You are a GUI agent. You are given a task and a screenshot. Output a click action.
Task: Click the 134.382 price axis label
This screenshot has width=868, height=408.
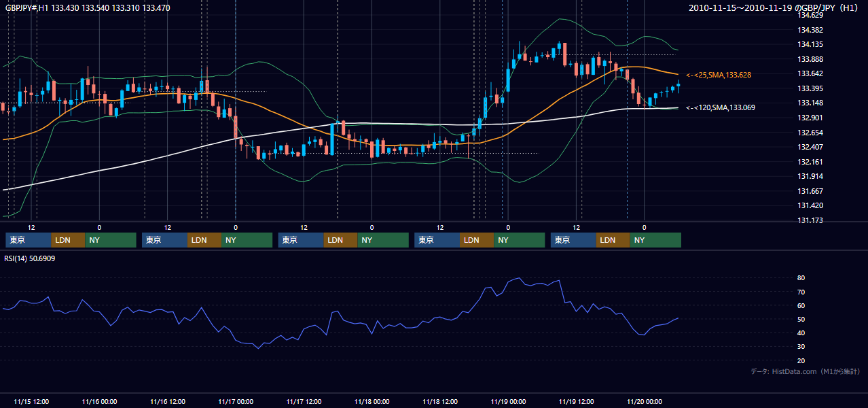click(x=810, y=30)
